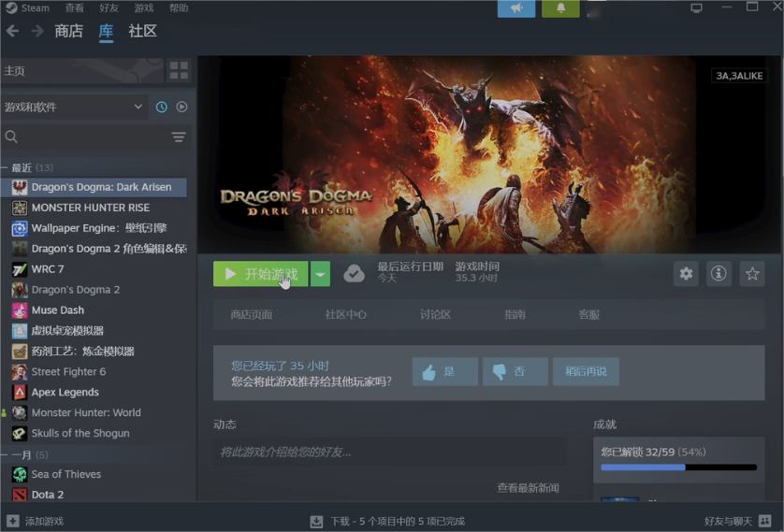Open the green notifications bell
The width and height of the screenshot is (784, 532).
pyautogui.click(x=560, y=8)
